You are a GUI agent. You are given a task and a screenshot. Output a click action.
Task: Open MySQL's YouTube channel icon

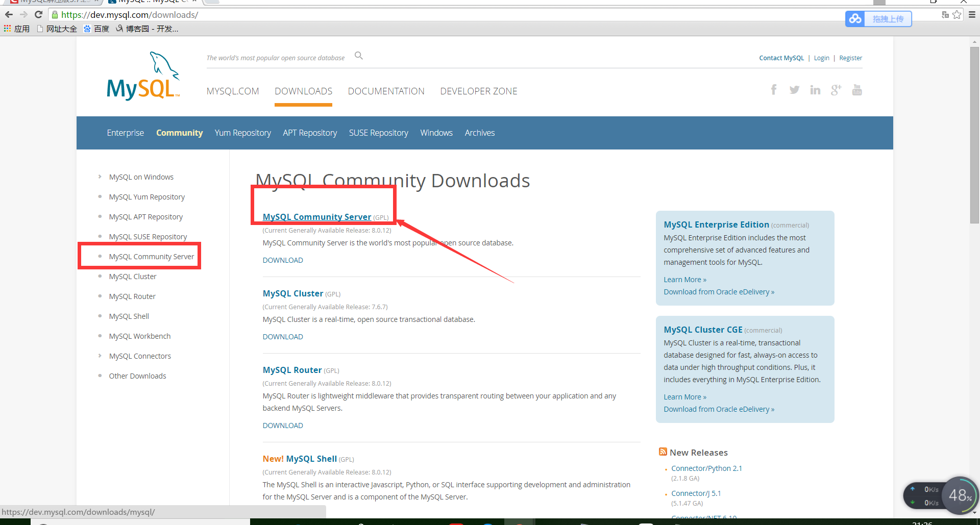pos(857,90)
